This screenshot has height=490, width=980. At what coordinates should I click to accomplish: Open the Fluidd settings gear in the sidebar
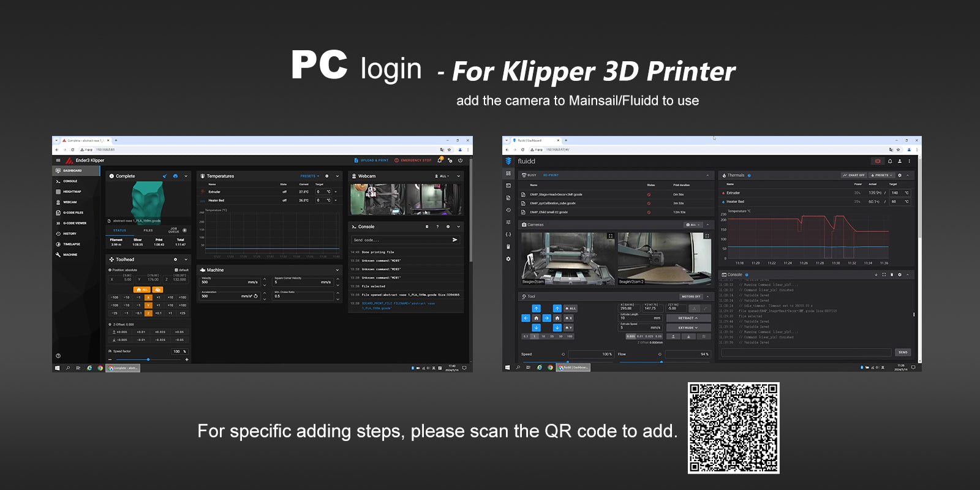coord(508,259)
